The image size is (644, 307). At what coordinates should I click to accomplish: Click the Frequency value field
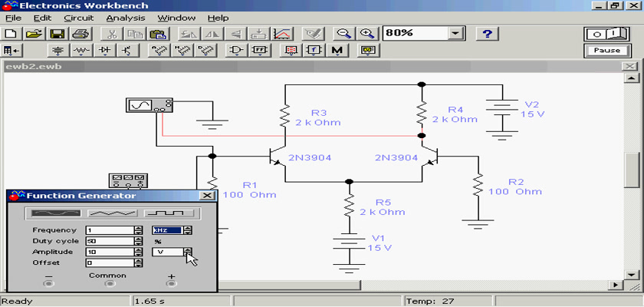pyautogui.click(x=110, y=230)
